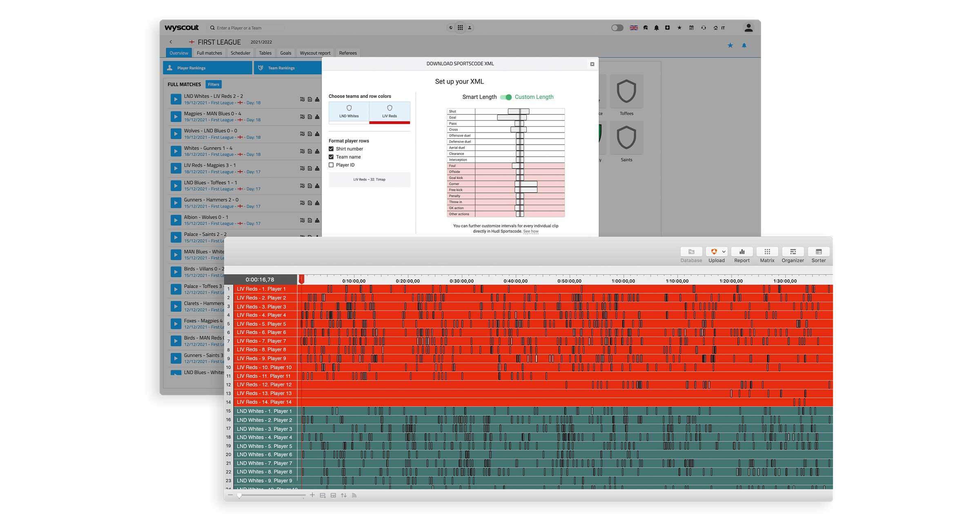Click the timeline zoom slider handle
This screenshot has height=514, width=980.
[x=240, y=495]
